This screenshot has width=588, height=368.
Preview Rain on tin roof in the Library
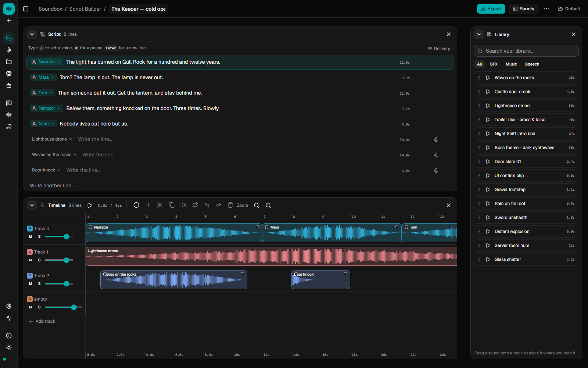point(488,204)
